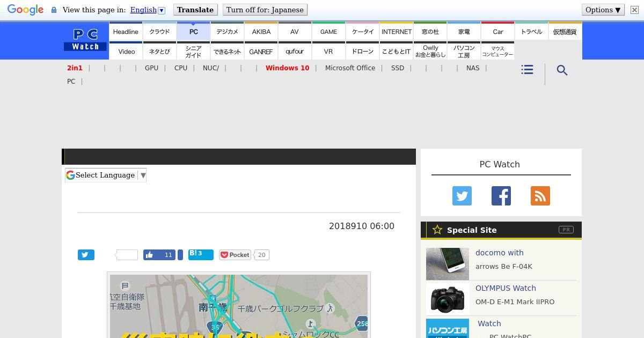This screenshot has height=338, width=644.
Task: Open the translation language dropdown showing English
Action: 148,10
